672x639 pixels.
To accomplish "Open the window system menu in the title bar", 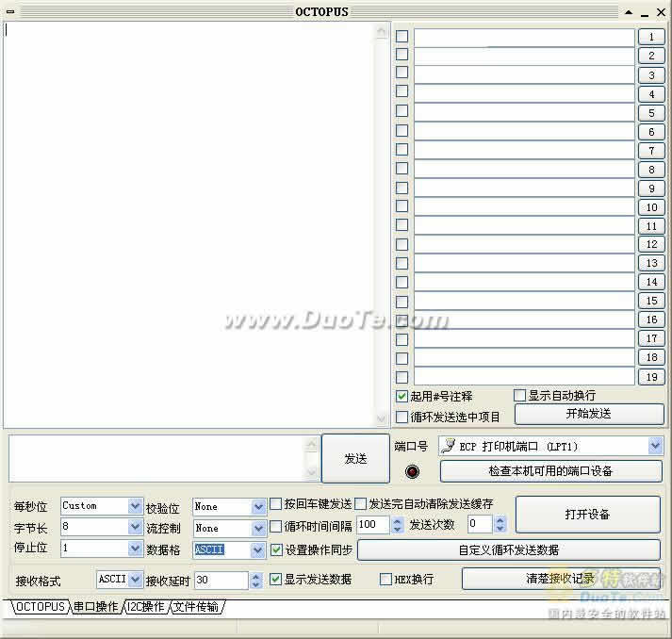I will point(10,12).
